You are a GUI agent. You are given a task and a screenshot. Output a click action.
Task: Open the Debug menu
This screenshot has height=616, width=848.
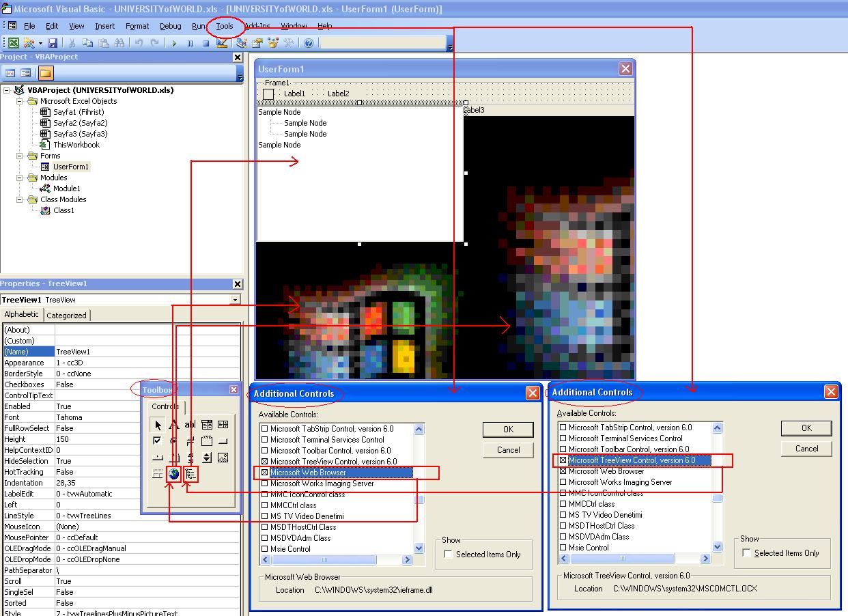pyautogui.click(x=171, y=26)
